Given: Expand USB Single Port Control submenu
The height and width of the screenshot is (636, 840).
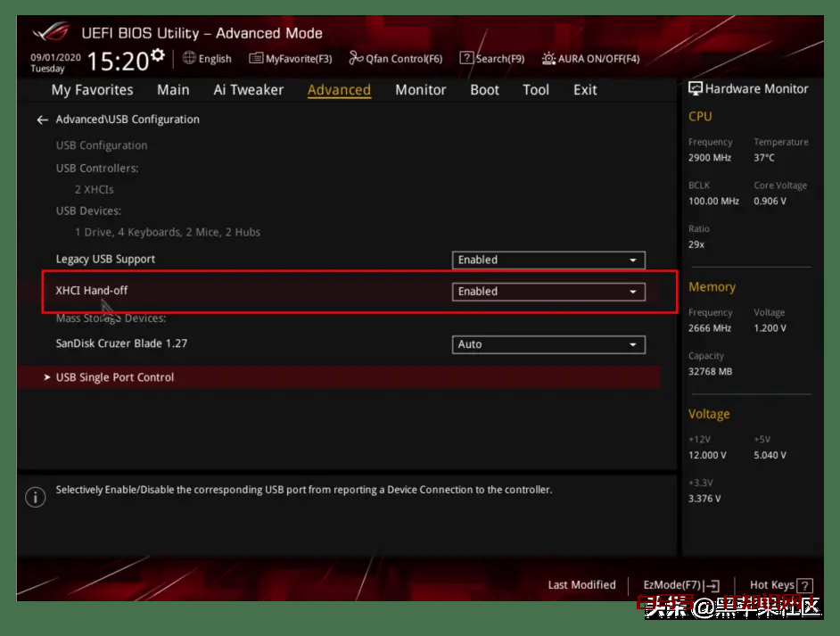Looking at the screenshot, I should click(x=115, y=377).
